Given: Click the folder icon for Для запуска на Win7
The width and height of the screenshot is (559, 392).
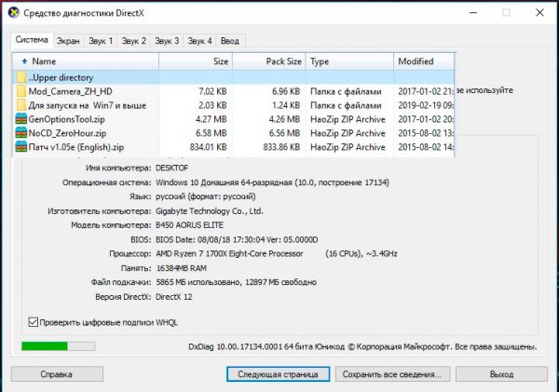Looking at the screenshot, I should pos(21,105).
